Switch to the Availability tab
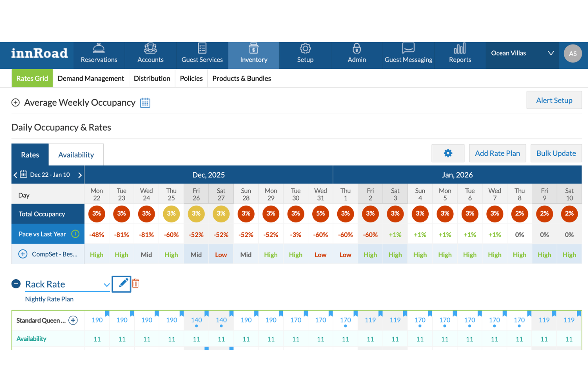The height and width of the screenshot is (392, 588). (76, 155)
